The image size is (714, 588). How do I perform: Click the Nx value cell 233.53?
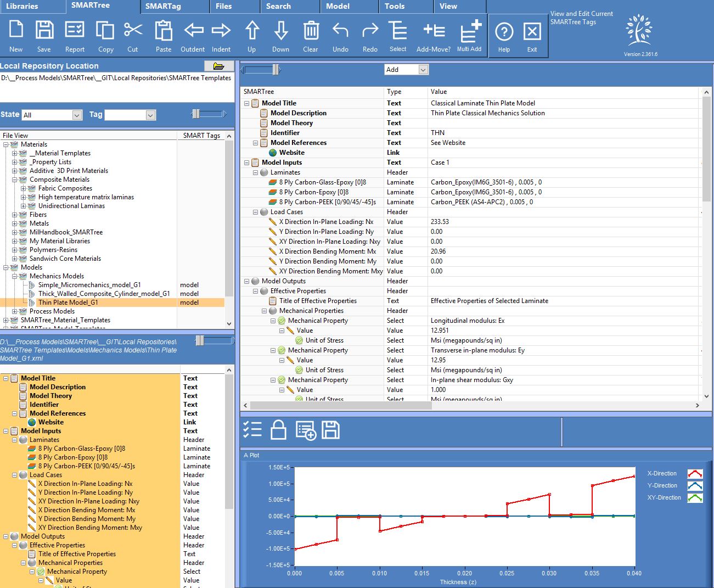[x=564, y=222]
